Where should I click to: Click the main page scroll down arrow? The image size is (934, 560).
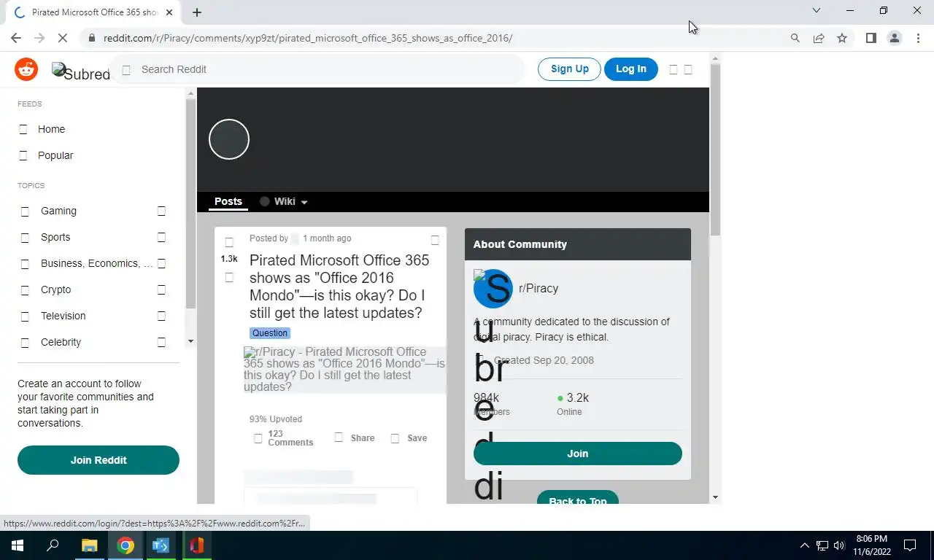715,497
